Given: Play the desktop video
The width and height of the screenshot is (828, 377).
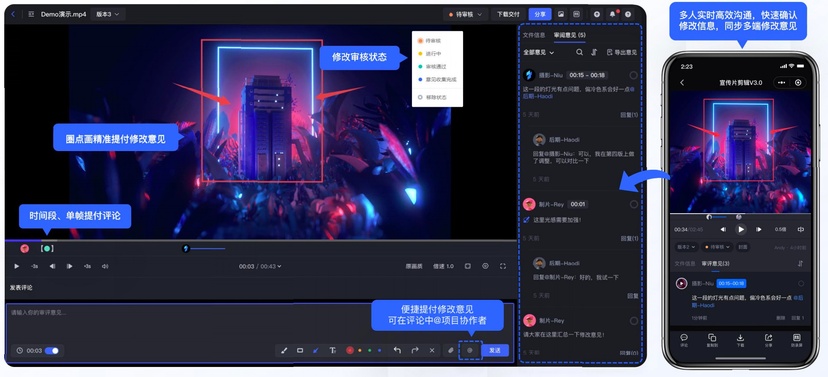Looking at the screenshot, I should point(16,267).
